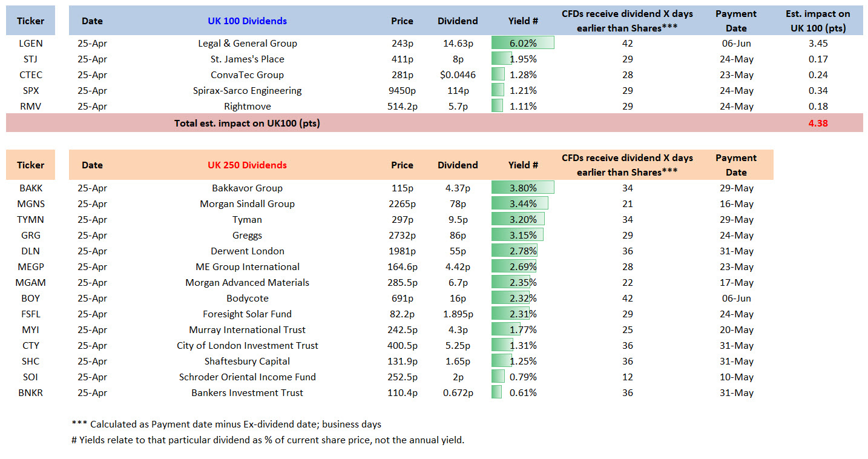Click Bankers Investment Trust name cell
Screen dimensions: 868x459
click(247, 392)
